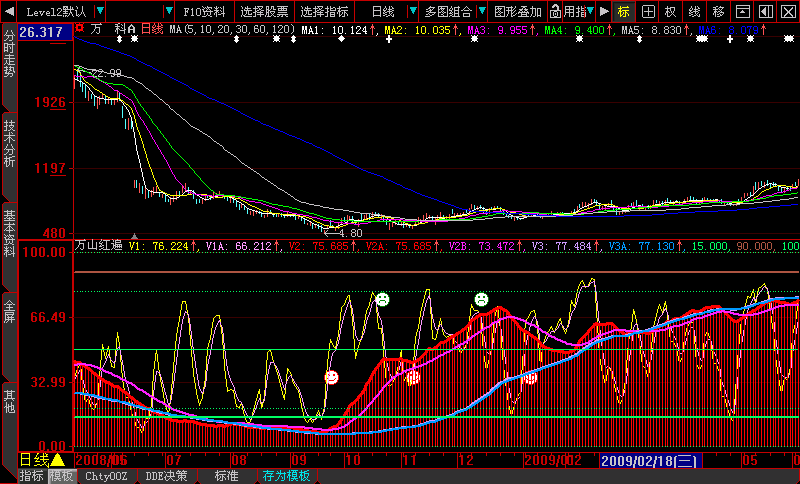Click the V1: 76.224 value
The height and width of the screenshot is (484, 800).
[x=163, y=246]
